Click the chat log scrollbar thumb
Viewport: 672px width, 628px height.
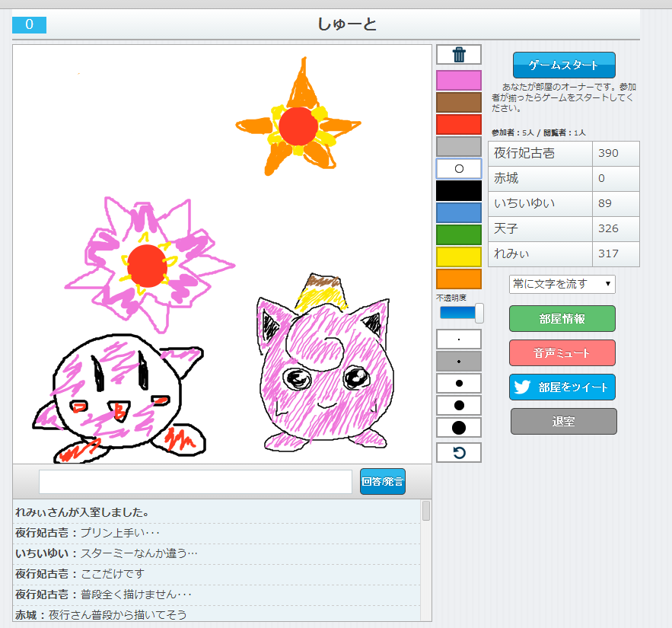point(426,511)
